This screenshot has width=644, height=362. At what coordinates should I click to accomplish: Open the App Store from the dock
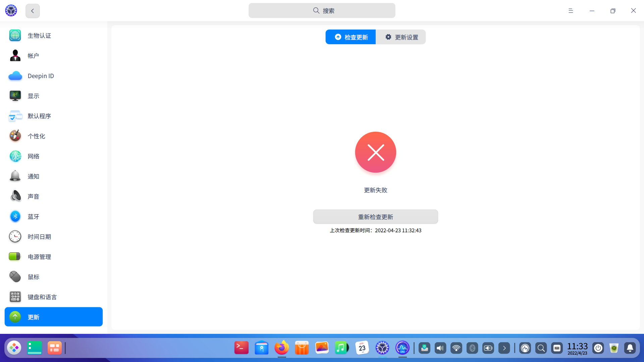point(302,348)
